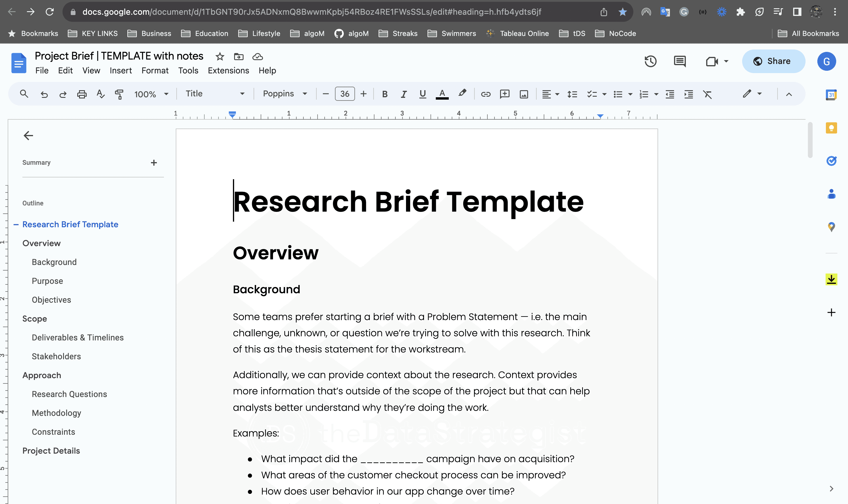The height and width of the screenshot is (504, 848).
Task: Click the print icon in toolbar
Action: coord(82,94)
